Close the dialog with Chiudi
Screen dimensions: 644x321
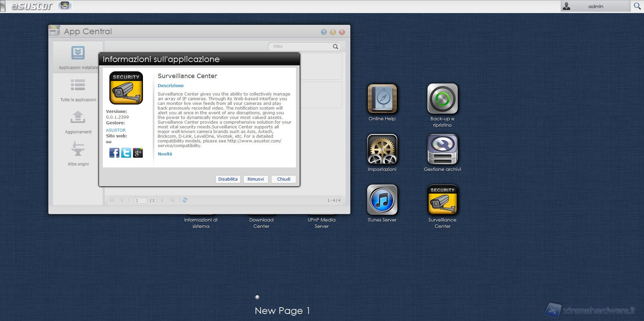[283, 179]
